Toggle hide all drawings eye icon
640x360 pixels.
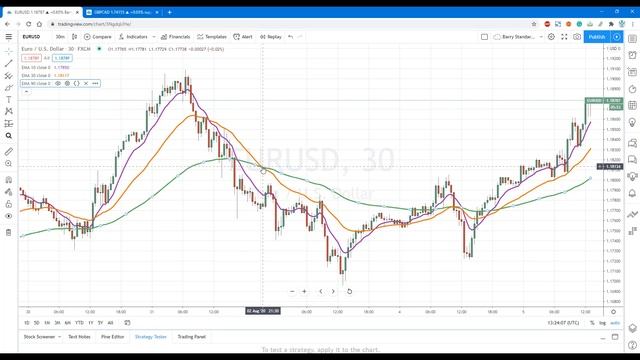click(x=9, y=216)
